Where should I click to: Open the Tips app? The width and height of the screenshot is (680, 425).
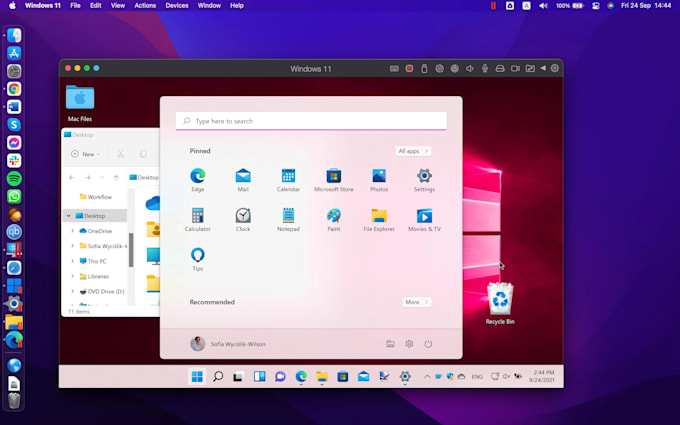[198, 259]
